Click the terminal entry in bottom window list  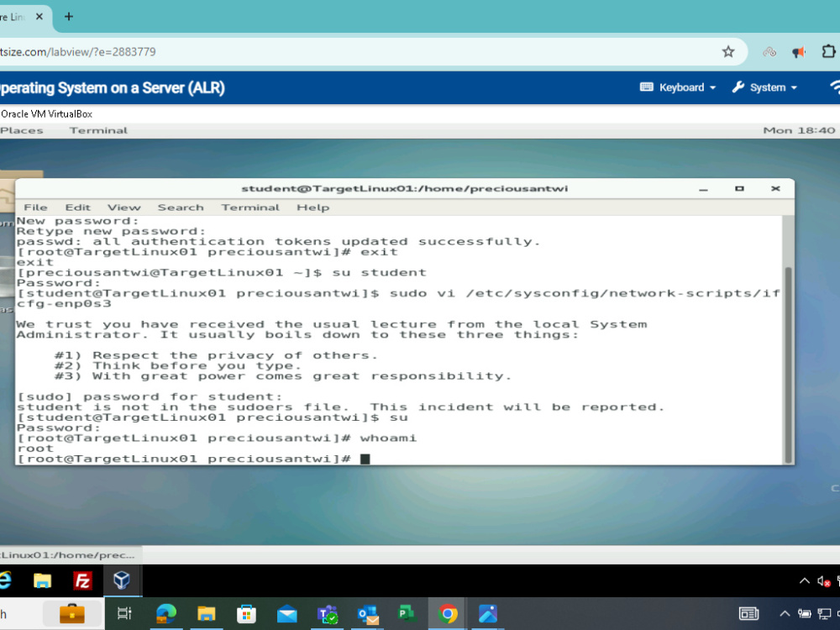[69, 555]
